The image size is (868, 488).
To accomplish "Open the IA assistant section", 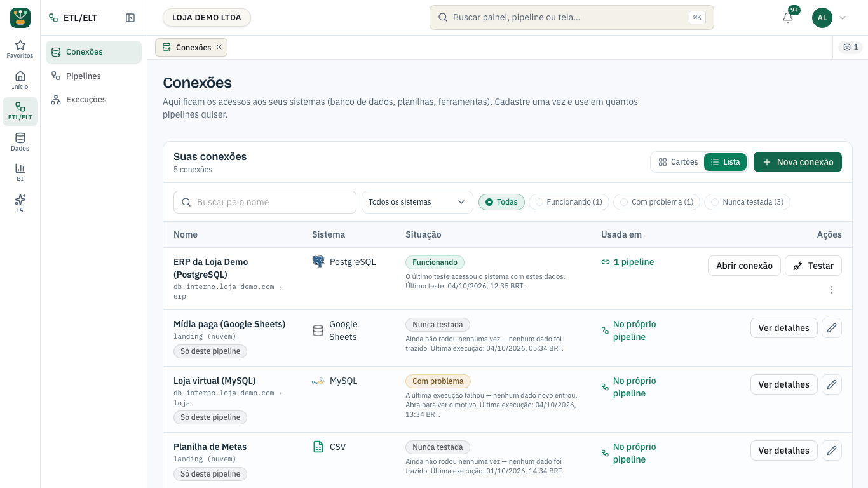I will [20, 204].
